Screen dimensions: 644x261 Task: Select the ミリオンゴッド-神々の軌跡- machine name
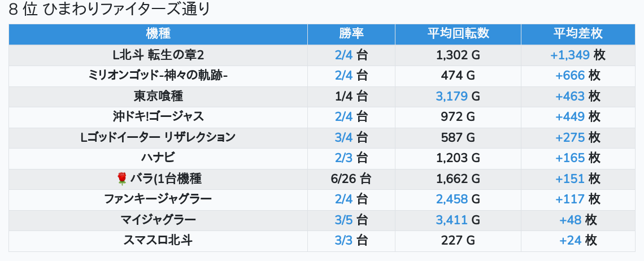point(158,76)
